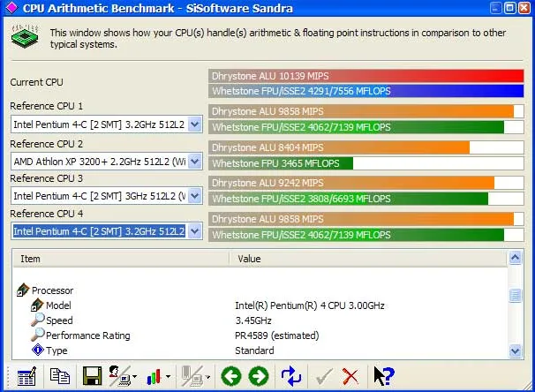The height and width of the screenshot is (392, 535).
Task: Click the options table icon in toolbar
Action: point(26,376)
